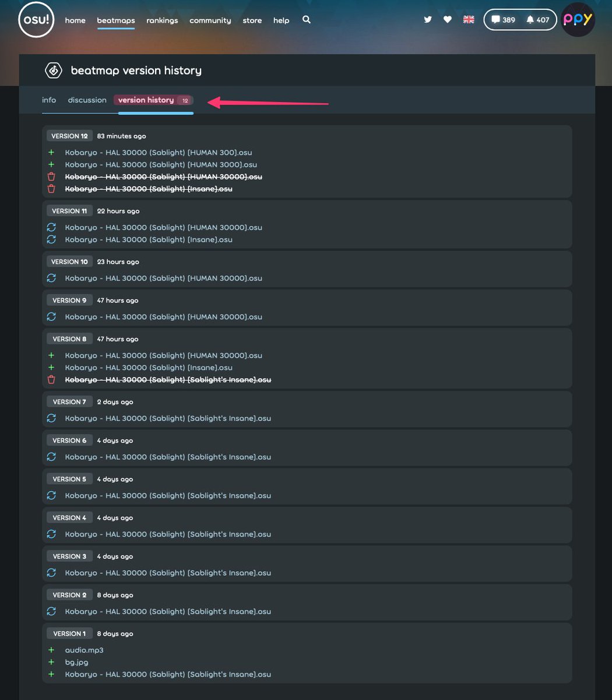The height and width of the screenshot is (700, 612).
Task: Click refresh icon in Version 4 row
Action: tap(51, 534)
